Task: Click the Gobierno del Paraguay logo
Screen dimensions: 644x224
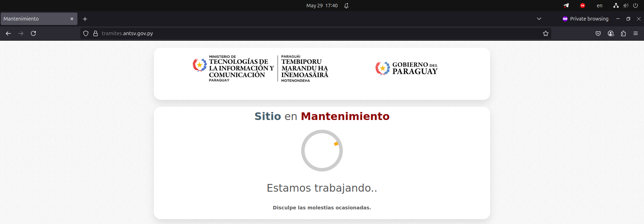Action: coord(406,68)
